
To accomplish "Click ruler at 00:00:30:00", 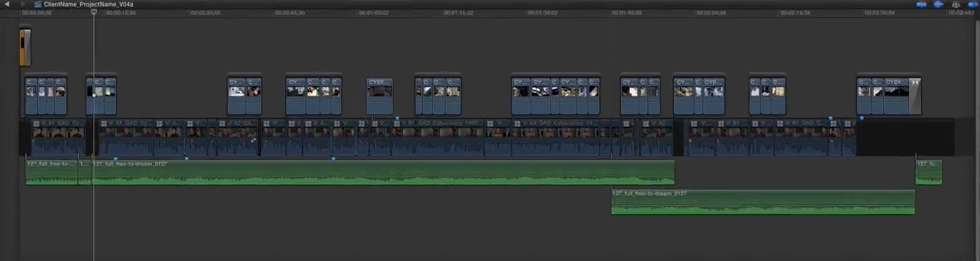I will 205,13.
